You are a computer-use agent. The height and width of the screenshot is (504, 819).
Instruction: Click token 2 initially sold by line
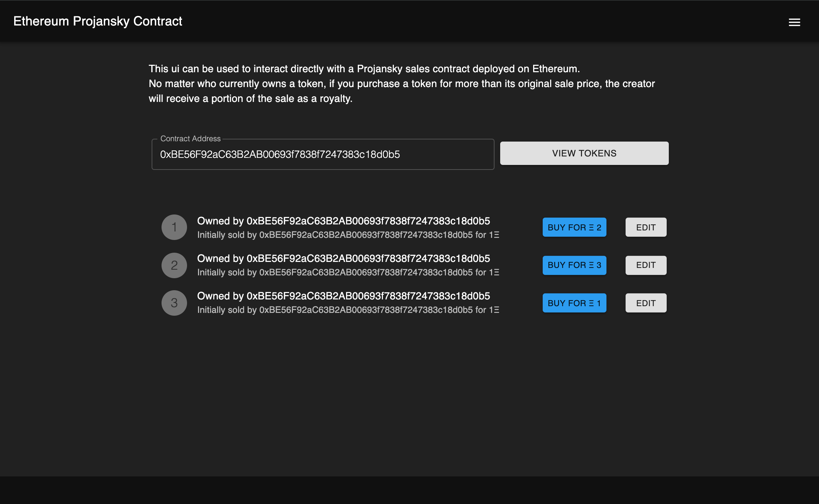tap(348, 273)
